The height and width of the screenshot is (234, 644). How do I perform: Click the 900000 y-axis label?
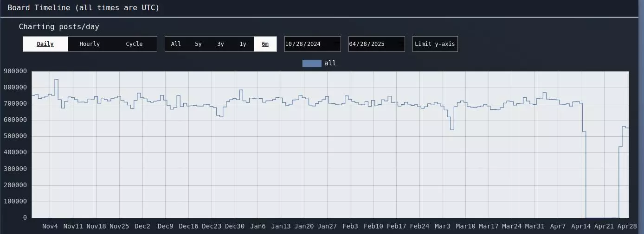pyautogui.click(x=15, y=71)
